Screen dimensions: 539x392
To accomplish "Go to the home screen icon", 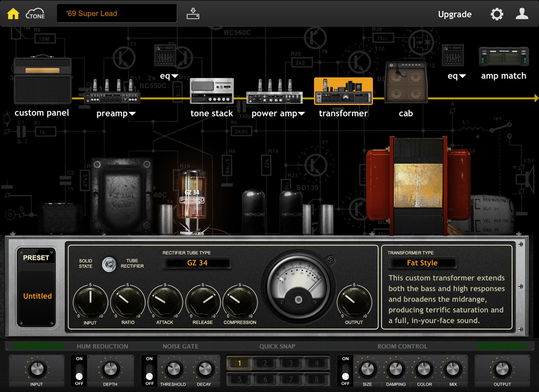I will pyautogui.click(x=13, y=13).
